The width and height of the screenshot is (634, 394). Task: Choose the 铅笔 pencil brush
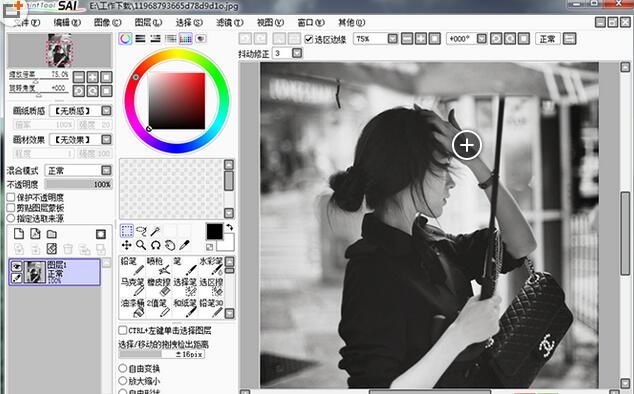tap(132, 266)
